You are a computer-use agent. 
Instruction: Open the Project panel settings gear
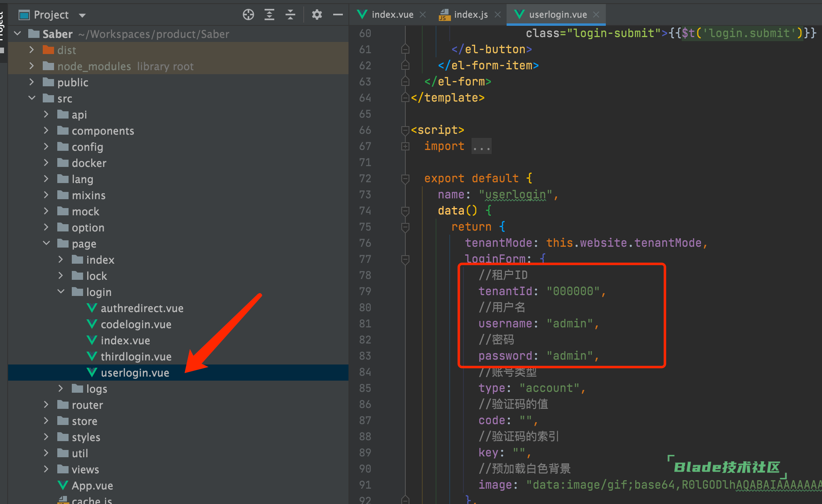[317, 15]
